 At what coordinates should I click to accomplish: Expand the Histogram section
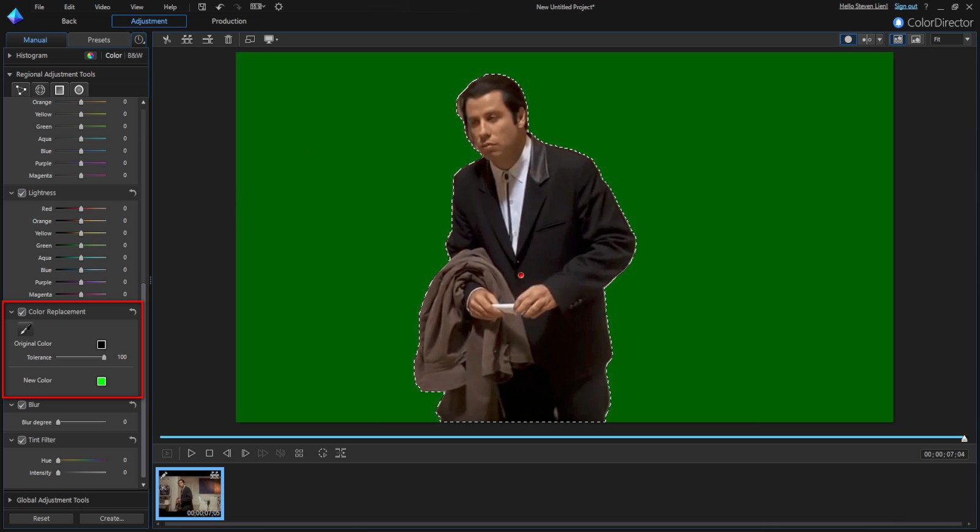click(x=10, y=55)
